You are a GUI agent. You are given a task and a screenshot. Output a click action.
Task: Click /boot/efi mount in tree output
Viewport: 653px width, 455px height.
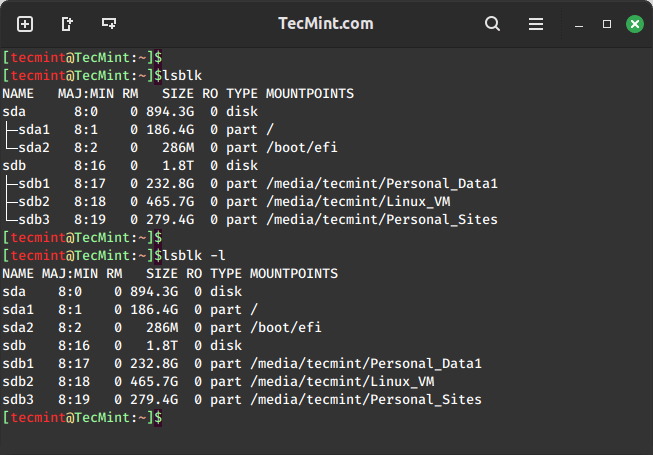(x=301, y=147)
